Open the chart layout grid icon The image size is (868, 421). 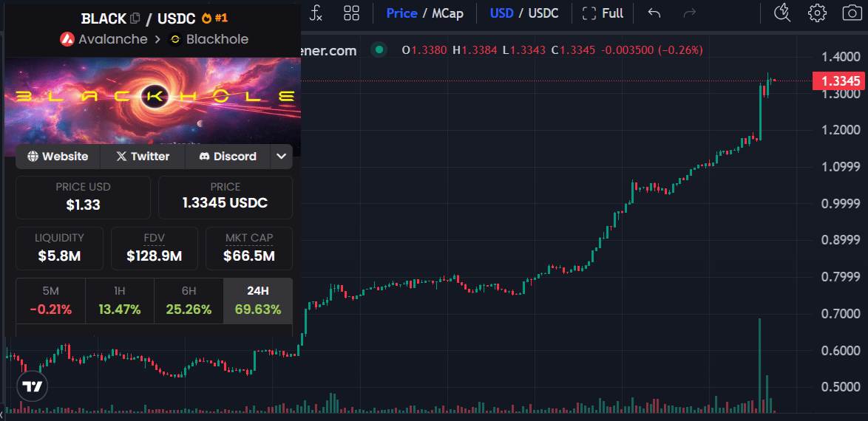351,13
